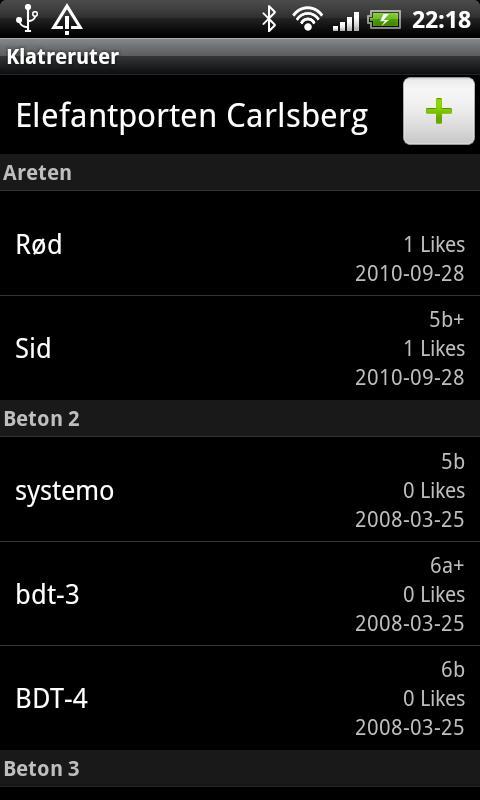The width and height of the screenshot is (480, 800).
Task: Open the bdt-3 route entry
Action: pos(240,594)
